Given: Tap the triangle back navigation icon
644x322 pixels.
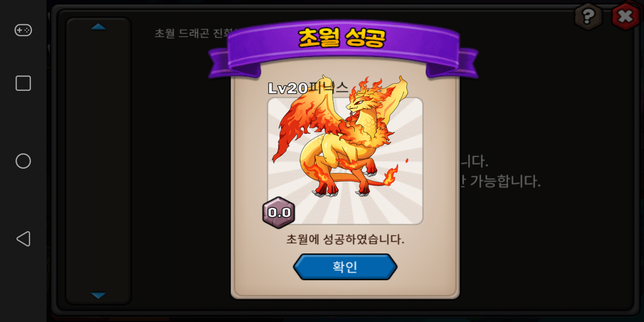Looking at the screenshot, I should click(23, 239).
